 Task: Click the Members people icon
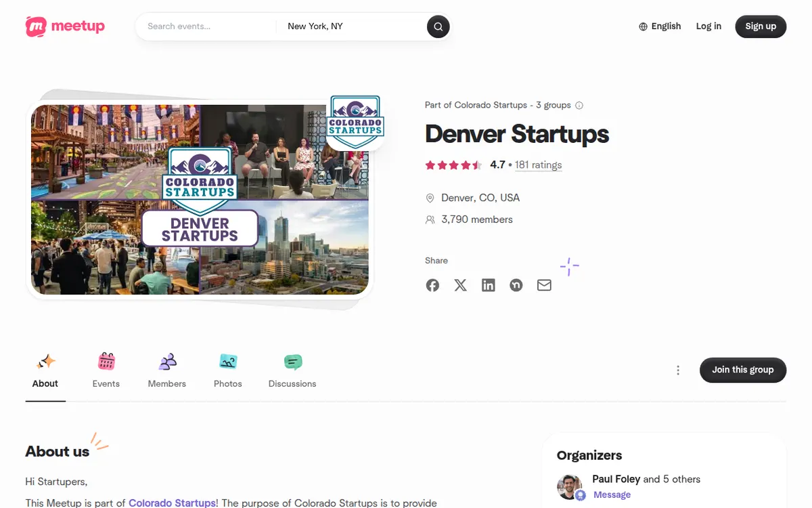[x=167, y=362]
